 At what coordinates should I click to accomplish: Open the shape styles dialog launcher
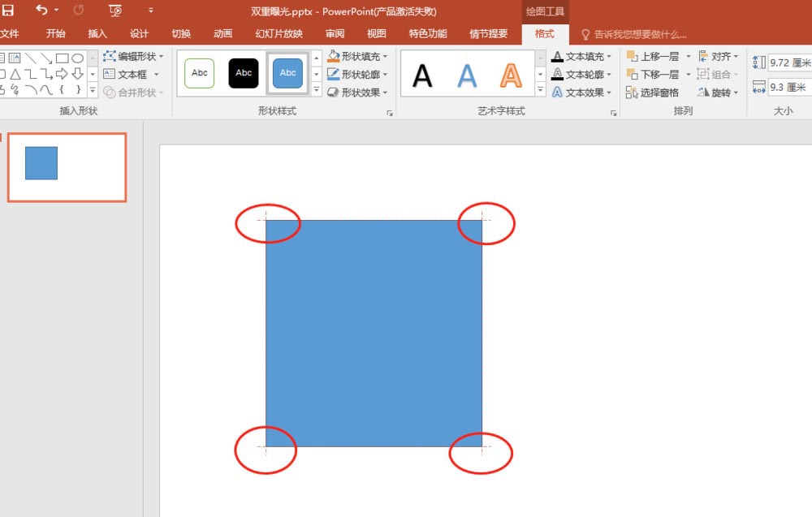pyautogui.click(x=390, y=114)
